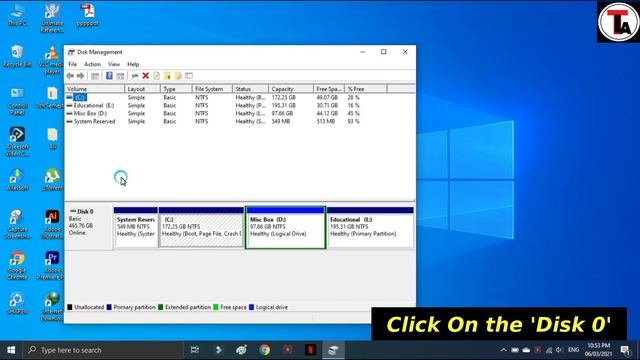Click the Windows Start button

11,350
